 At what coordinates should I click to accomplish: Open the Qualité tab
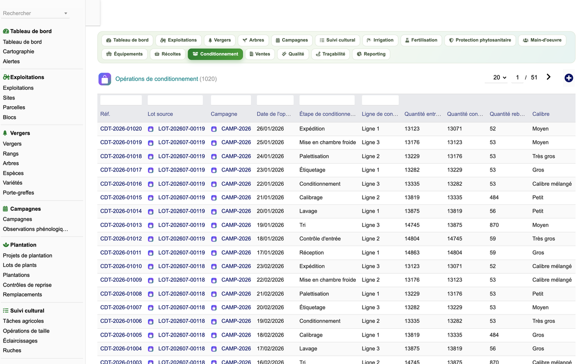point(293,54)
